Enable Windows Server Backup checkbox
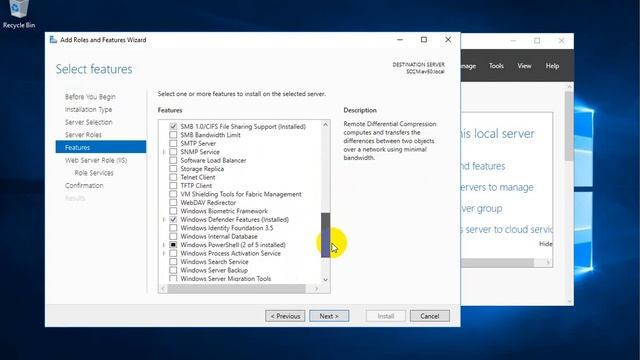The height and width of the screenshot is (360, 640). [173, 270]
